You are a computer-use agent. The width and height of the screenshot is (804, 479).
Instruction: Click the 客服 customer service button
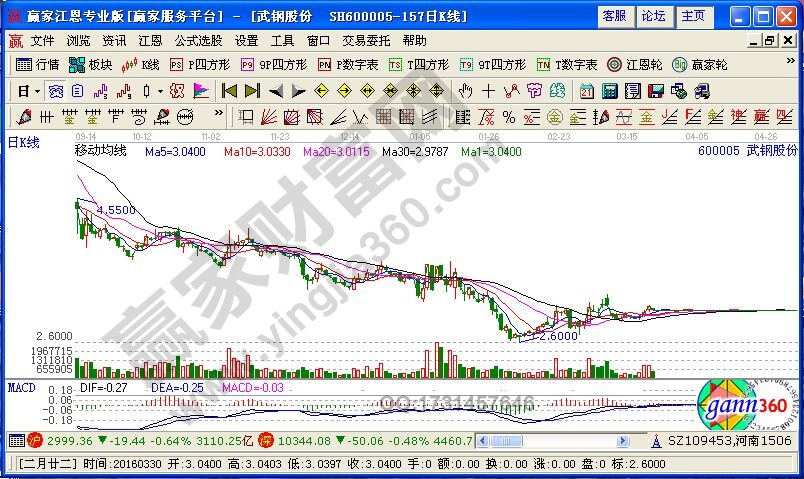[x=614, y=16]
